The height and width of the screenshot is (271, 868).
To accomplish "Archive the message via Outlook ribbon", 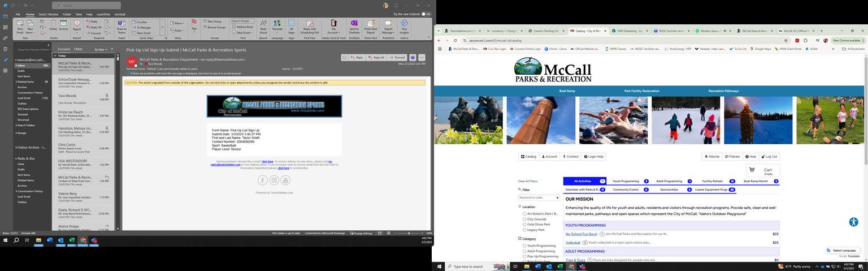I will pos(63,25).
